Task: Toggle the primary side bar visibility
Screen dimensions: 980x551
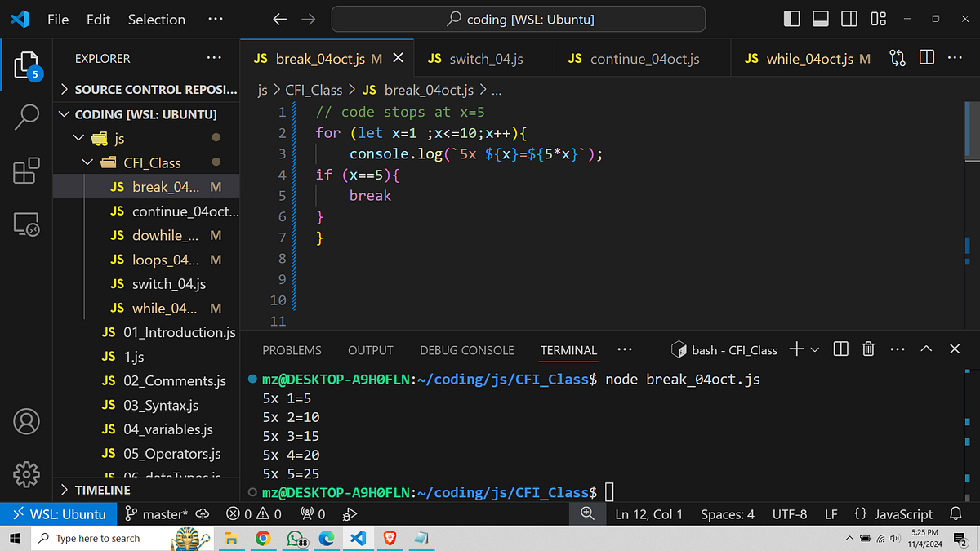Action: [791, 18]
